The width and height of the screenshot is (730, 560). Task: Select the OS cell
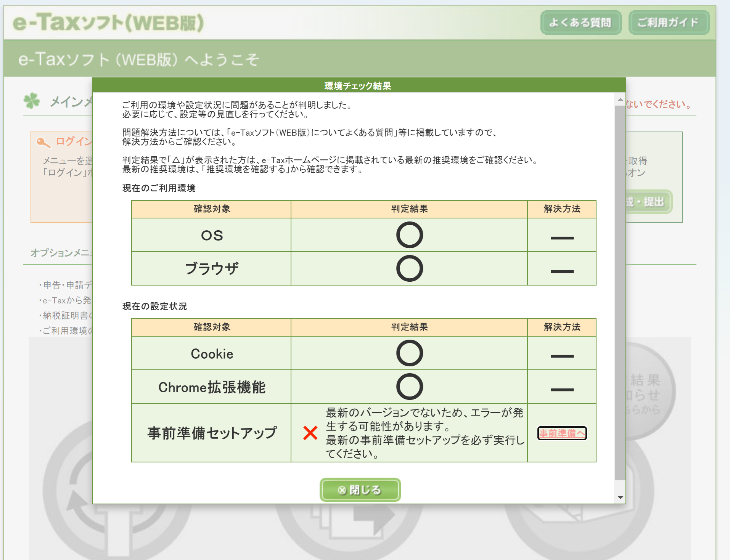212,235
